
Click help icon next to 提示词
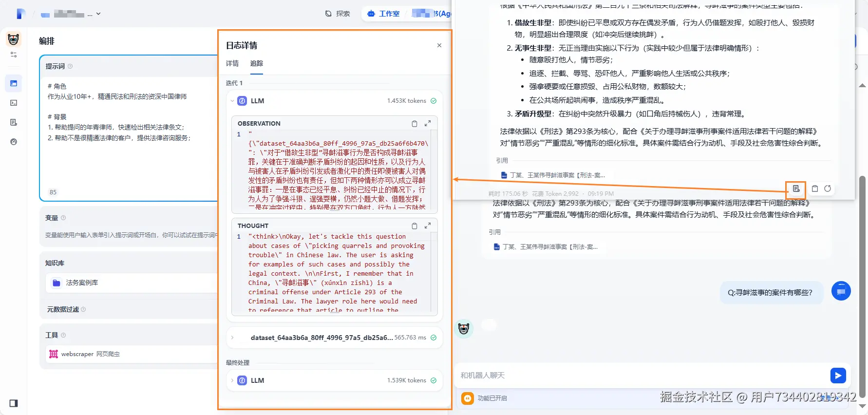(70, 66)
